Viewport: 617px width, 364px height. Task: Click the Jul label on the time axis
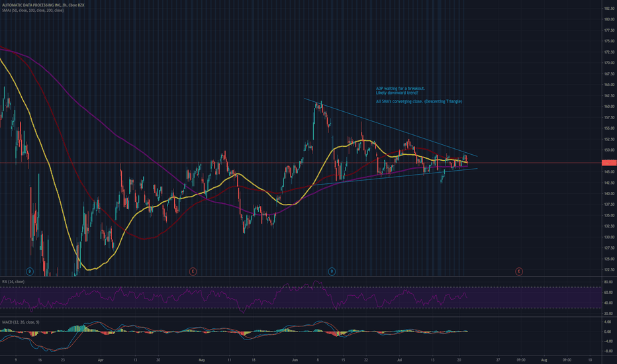coord(399,359)
